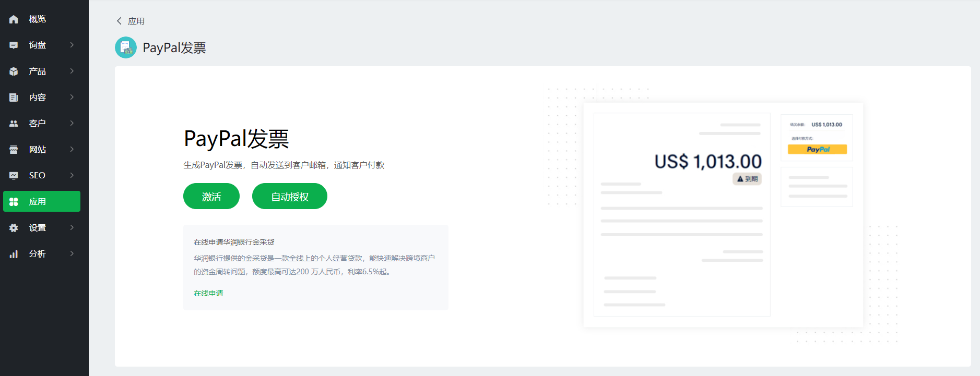Open the 应用 sidebar menu label
Viewport: 980px width, 376px height.
coord(38,202)
